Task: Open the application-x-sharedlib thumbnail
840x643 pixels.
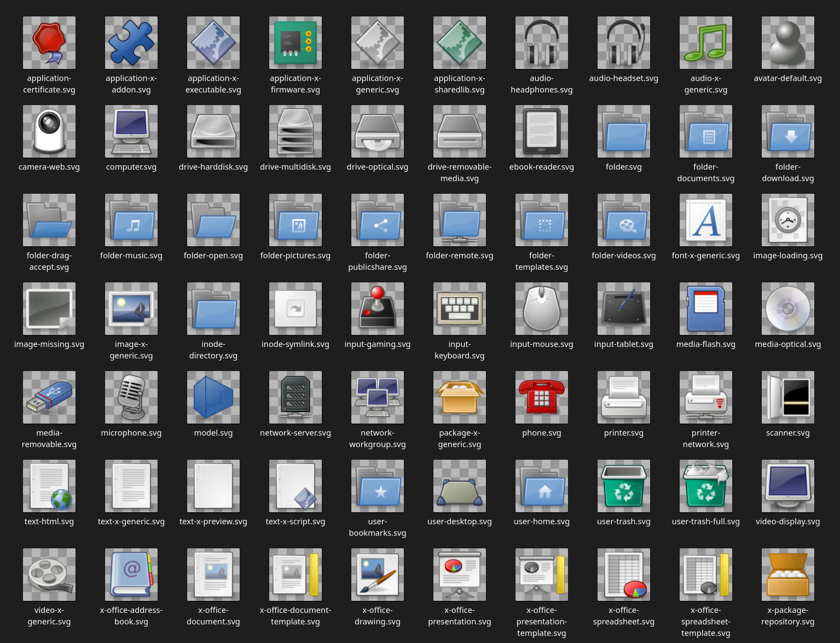Action: point(460,43)
